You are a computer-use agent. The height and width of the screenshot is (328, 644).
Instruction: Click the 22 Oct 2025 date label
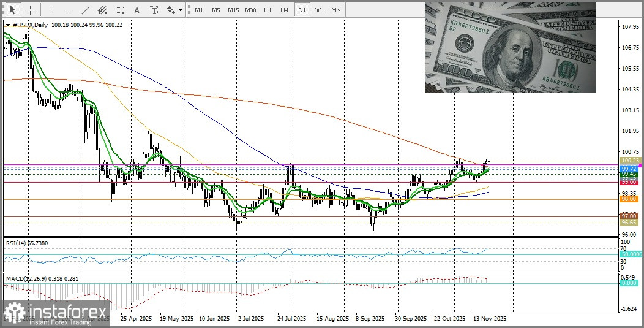click(x=449, y=319)
